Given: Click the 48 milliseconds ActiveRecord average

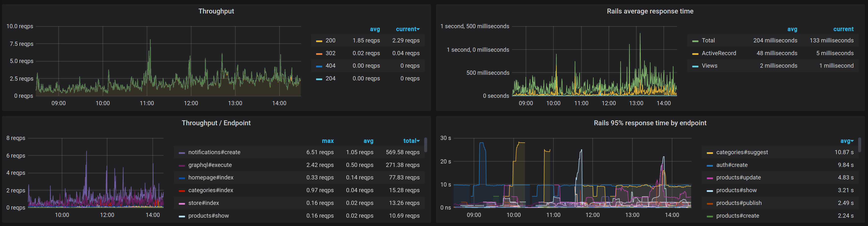Looking at the screenshot, I should pyautogui.click(x=777, y=53).
